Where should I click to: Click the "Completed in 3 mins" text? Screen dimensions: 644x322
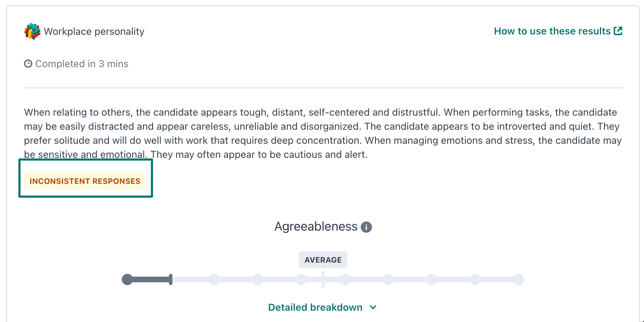(x=82, y=64)
